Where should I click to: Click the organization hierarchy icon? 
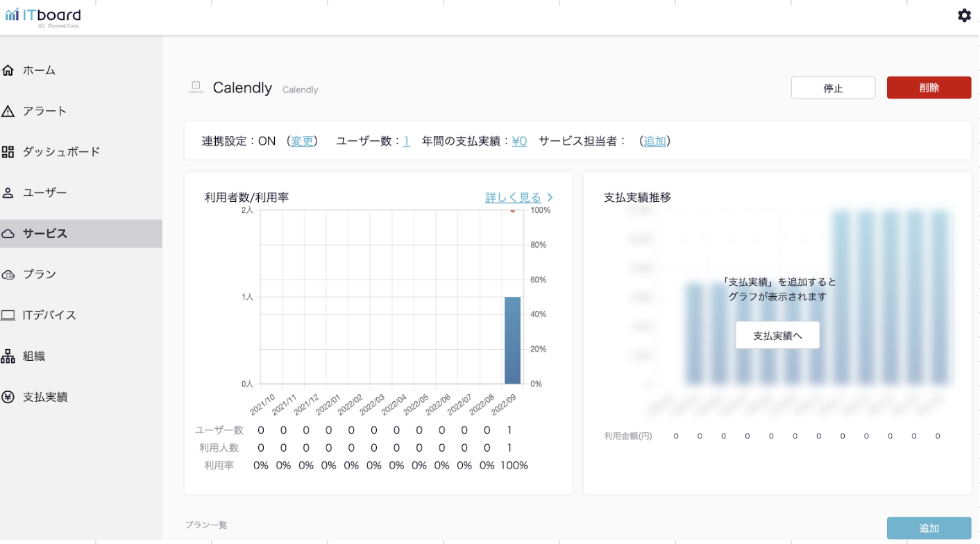click(x=8, y=356)
